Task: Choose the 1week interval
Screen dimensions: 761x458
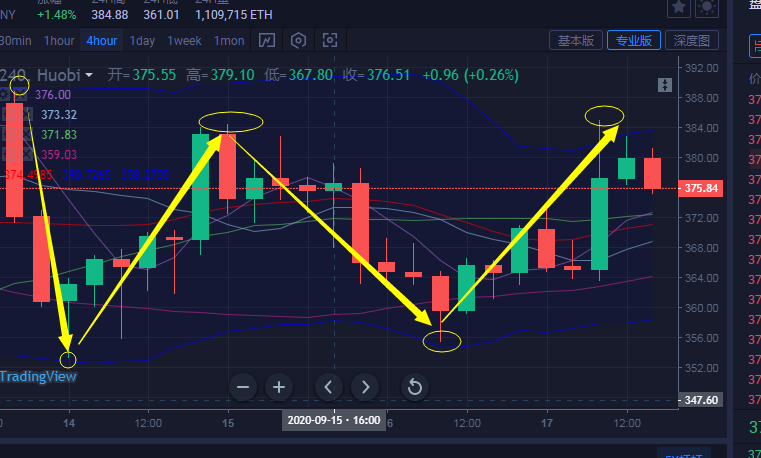Action: click(x=185, y=41)
